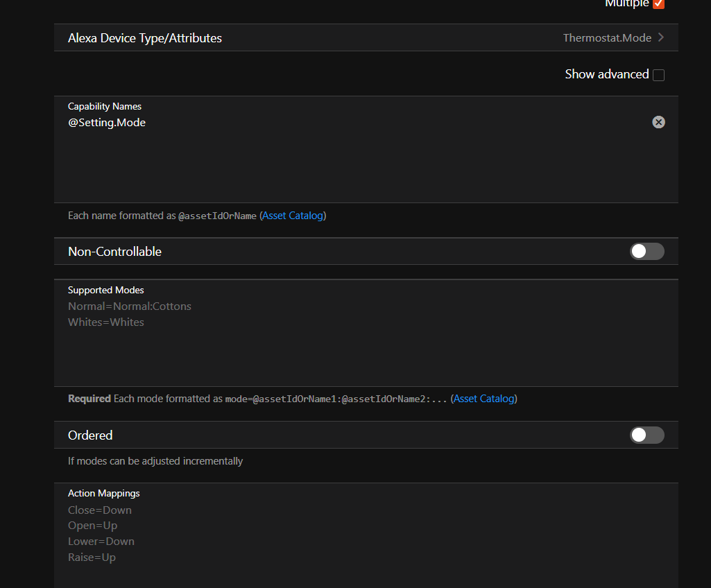Expand the Thermostat.Mode chevron arrow

tap(661, 37)
